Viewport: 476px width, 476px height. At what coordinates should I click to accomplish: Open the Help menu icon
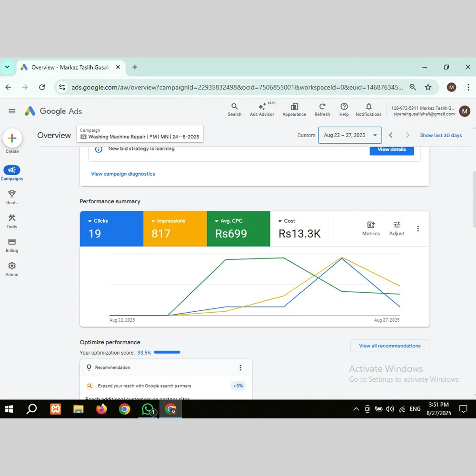point(344,109)
